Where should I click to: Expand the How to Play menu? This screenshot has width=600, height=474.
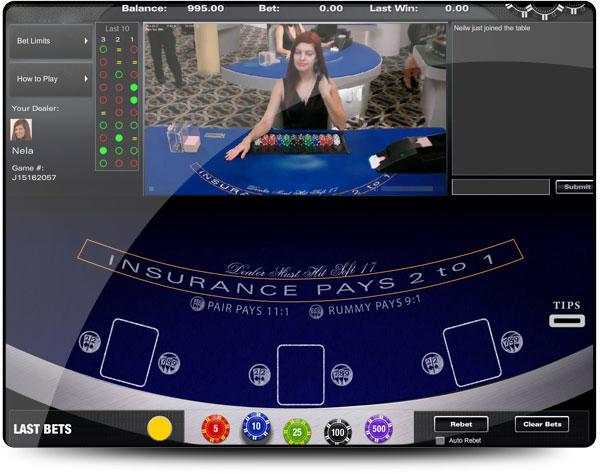[50, 78]
